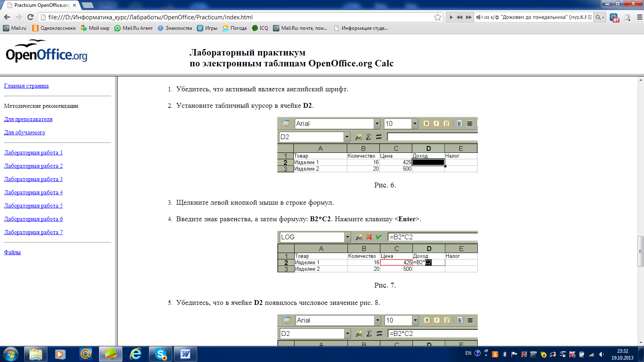The height and width of the screenshot is (362, 644).
Task: Open Лабораторная работа 3
Action: (33, 179)
